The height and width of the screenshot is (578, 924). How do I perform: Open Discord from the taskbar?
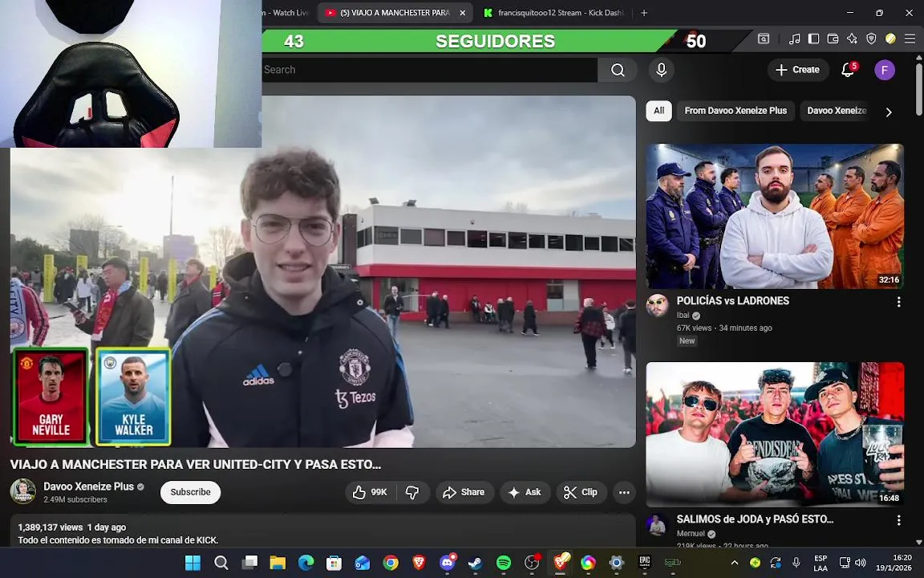click(x=448, y=563)
